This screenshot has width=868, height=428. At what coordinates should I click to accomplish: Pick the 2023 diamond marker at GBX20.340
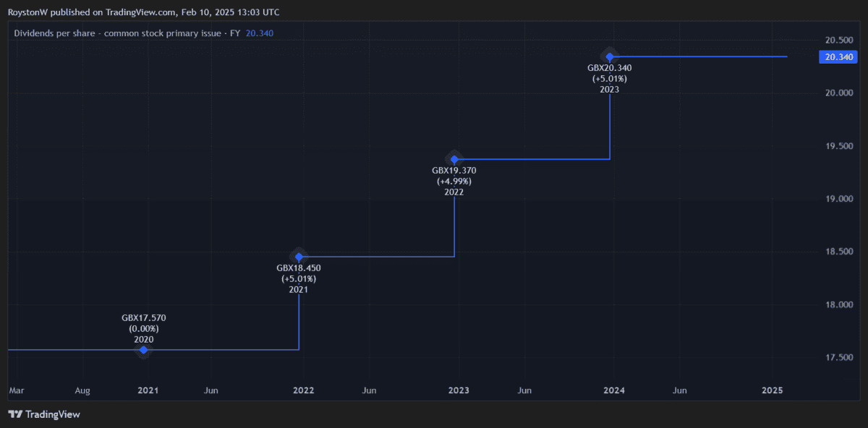pos(610,56)
